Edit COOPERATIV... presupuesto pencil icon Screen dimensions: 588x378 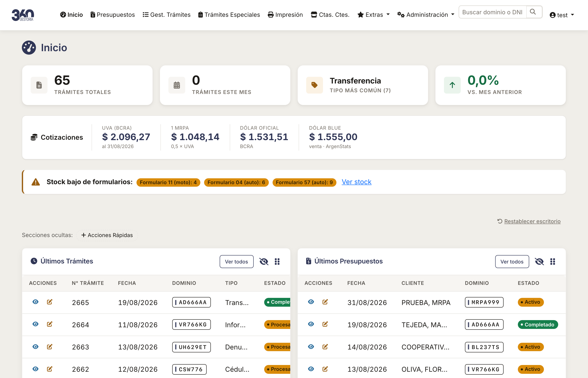pos(325,347)
